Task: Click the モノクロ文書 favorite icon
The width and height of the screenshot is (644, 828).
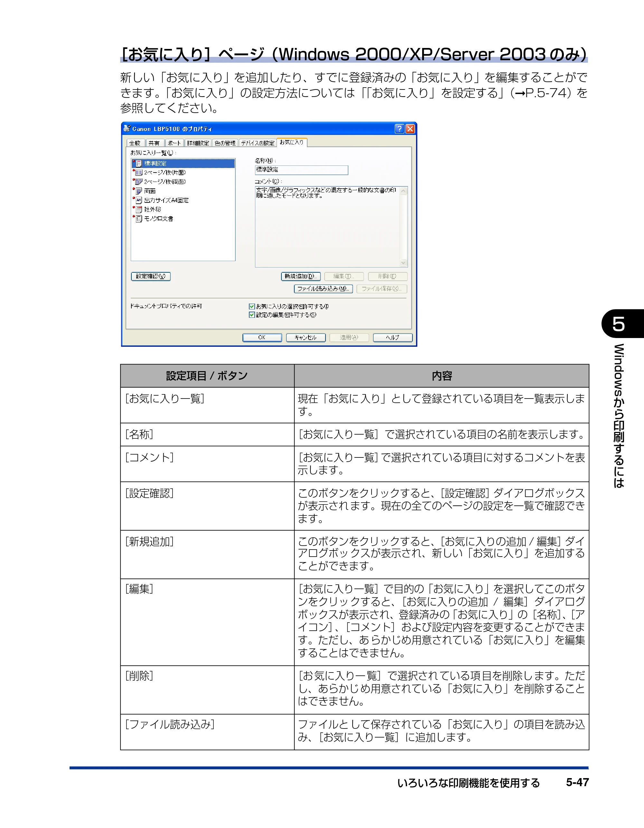Action: click(138, 218)
